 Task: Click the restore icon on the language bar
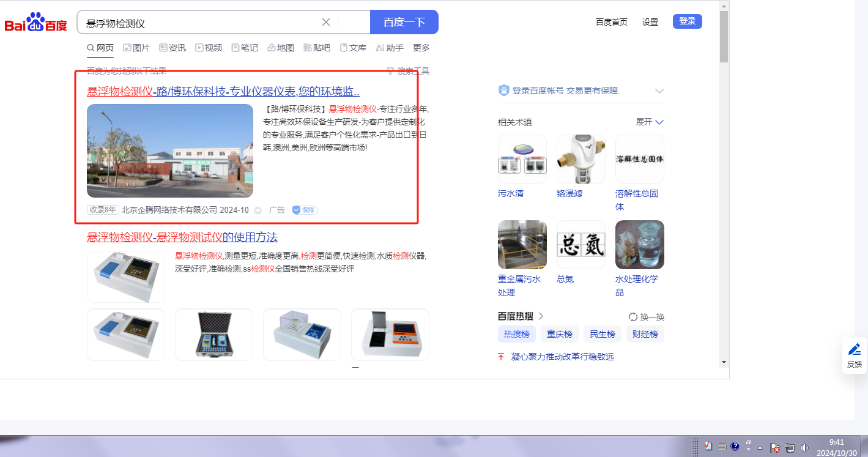(x=748, y=442)
